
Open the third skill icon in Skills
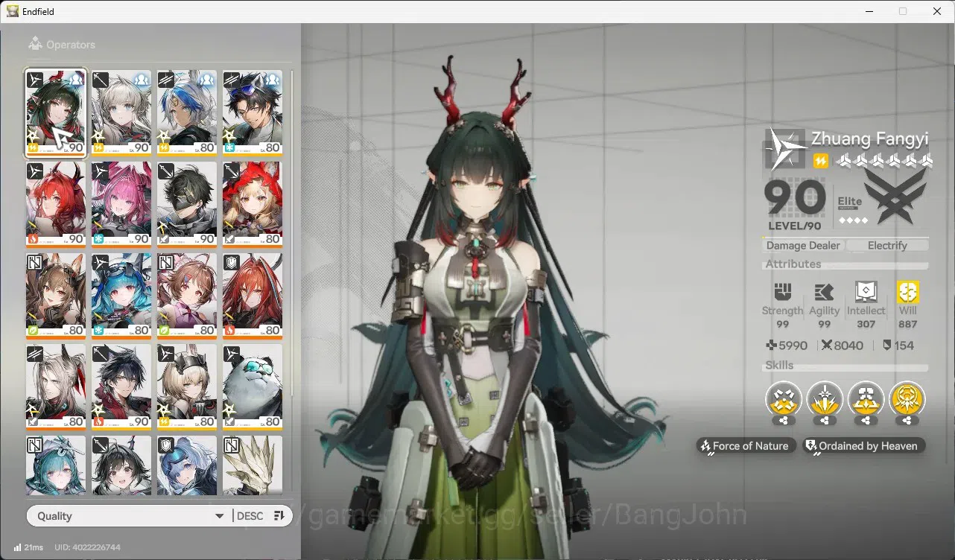pyautogui.click(x=866, y=399)
